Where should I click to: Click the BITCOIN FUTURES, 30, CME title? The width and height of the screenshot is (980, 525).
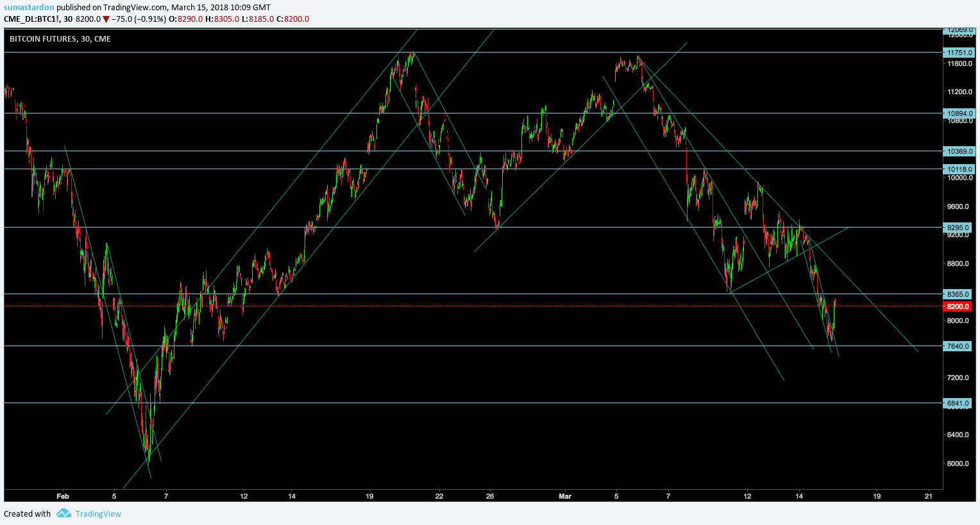click(x=60, y=39)
